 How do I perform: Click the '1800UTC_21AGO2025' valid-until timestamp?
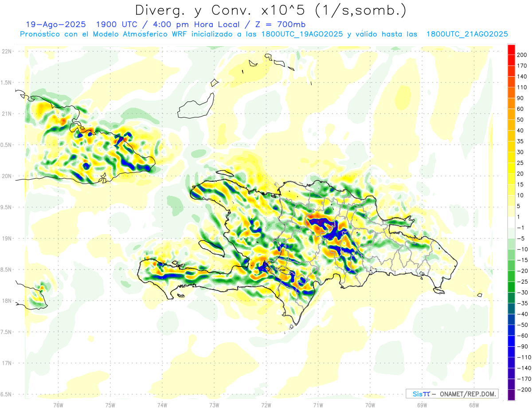pyautogui.click(x=467, y=34)
